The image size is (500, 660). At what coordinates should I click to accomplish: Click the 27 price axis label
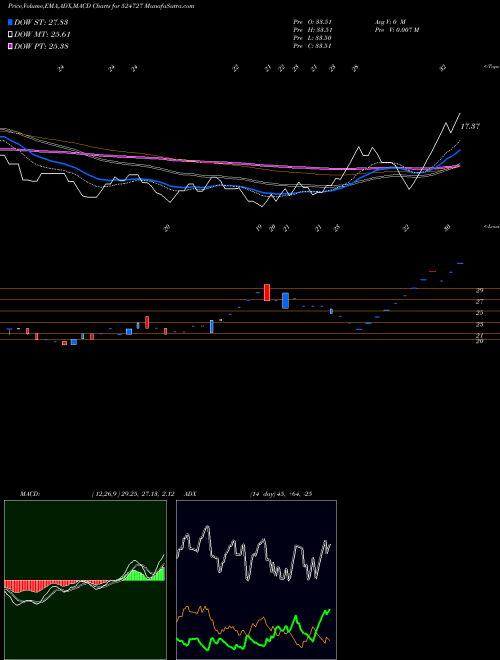tap(479, 302)
